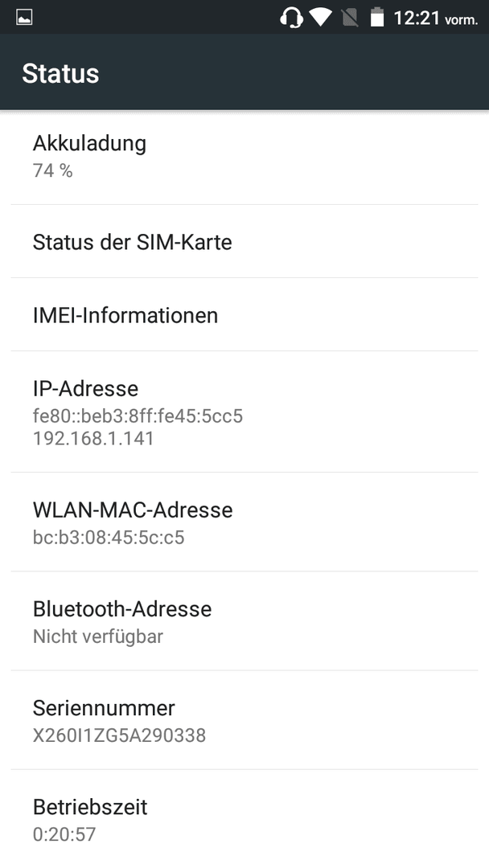Tap the MAC value bc:b3:08:45:5c:c5
This screenshot has width=489, height=868.
(x=109, y=538)
